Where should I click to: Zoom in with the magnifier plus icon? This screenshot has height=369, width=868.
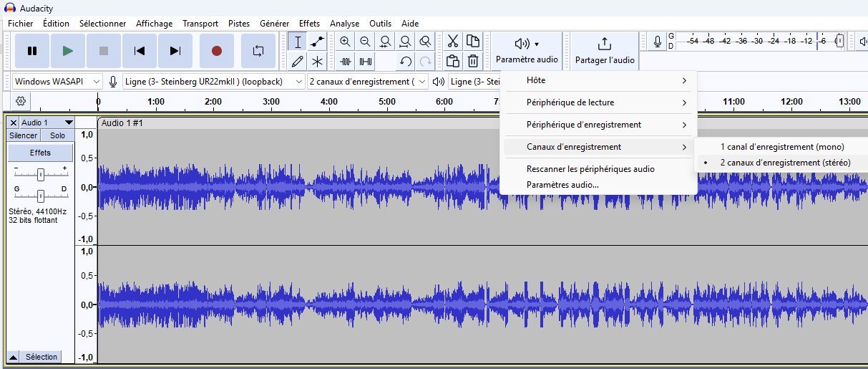point(346,42)
